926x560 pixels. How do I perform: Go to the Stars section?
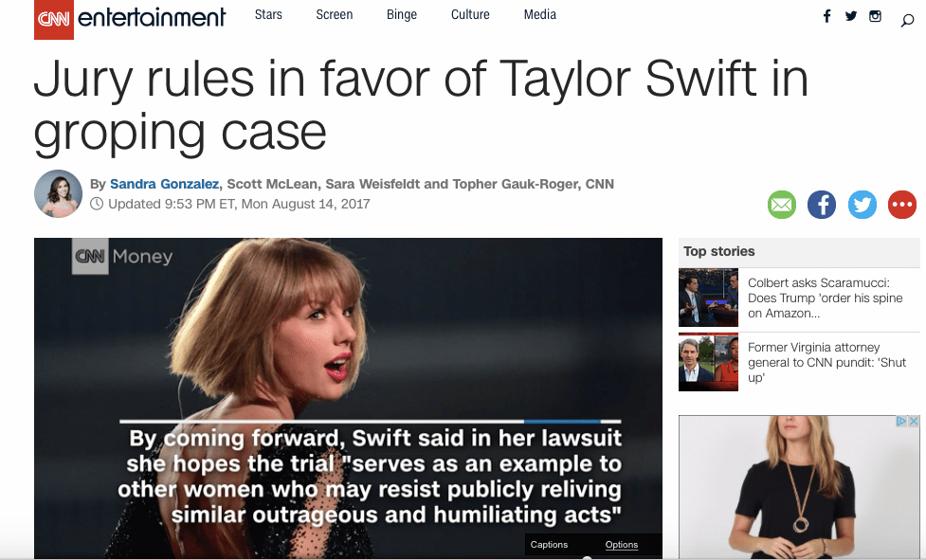[268, 15]
